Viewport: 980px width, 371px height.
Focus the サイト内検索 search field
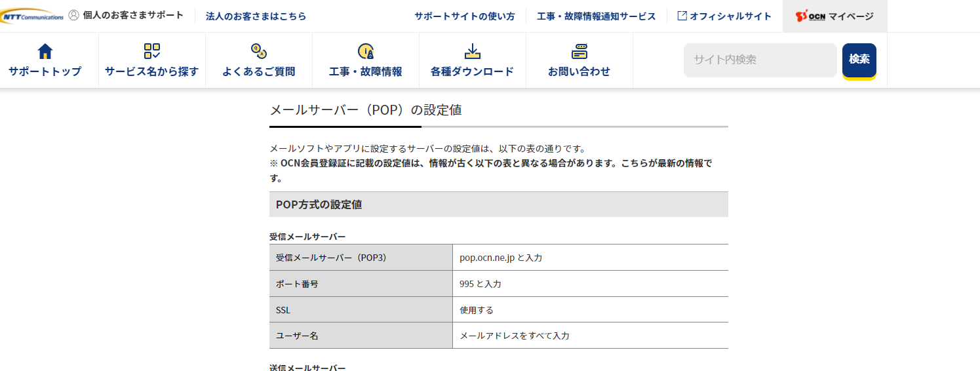760,60
